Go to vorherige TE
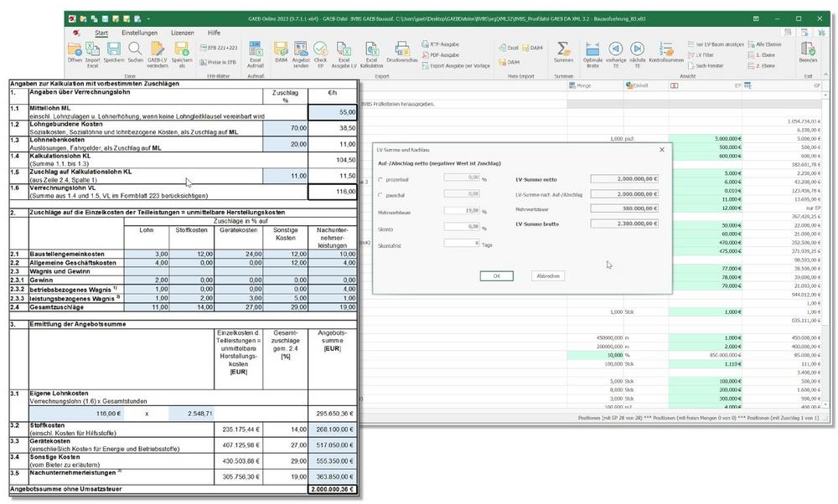Image resolution: width=838 pixels, height=504 pixels. [615, 49]
